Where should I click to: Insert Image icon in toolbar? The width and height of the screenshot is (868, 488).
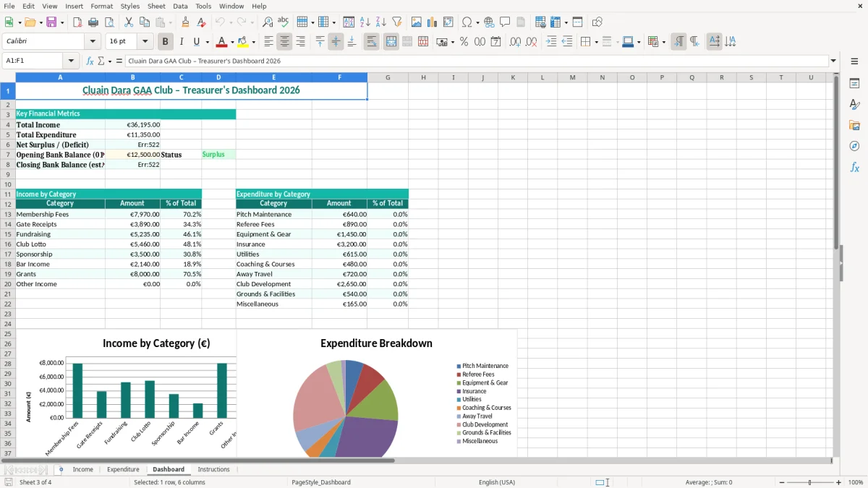[x=417, y=22]
